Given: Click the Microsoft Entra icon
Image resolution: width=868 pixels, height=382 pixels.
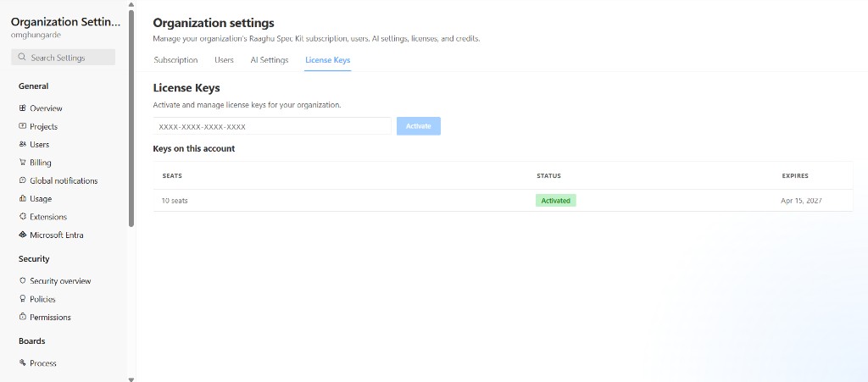Looking at the screenshot, I should [x=23, y=235].
